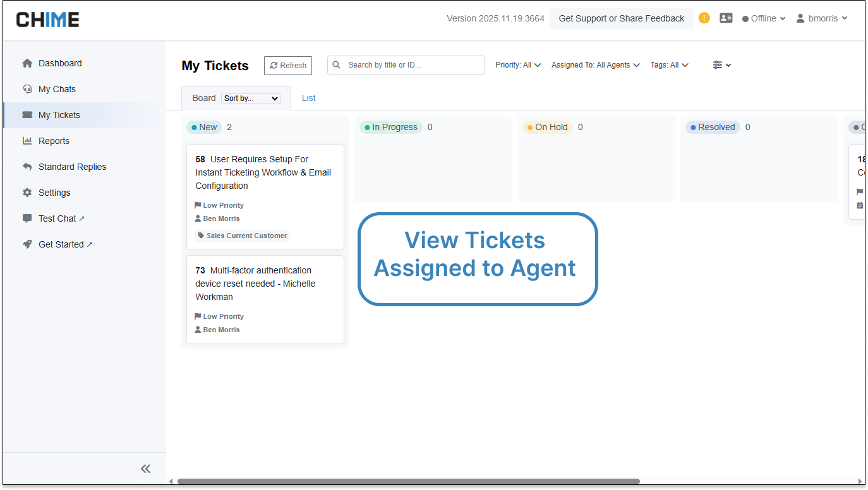Click the horizontal scrollbar at bottom

408,481
